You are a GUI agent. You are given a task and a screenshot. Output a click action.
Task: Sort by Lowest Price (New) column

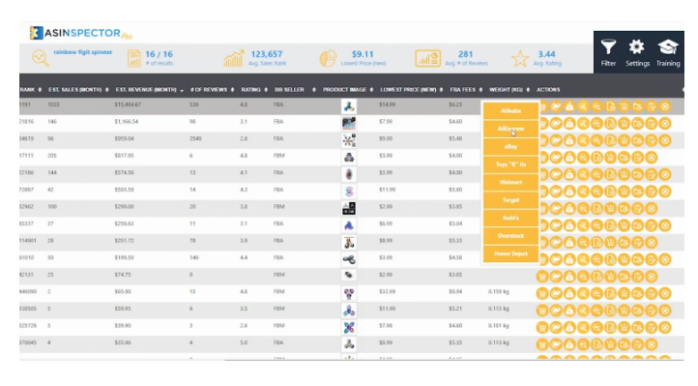click(411, 89)
